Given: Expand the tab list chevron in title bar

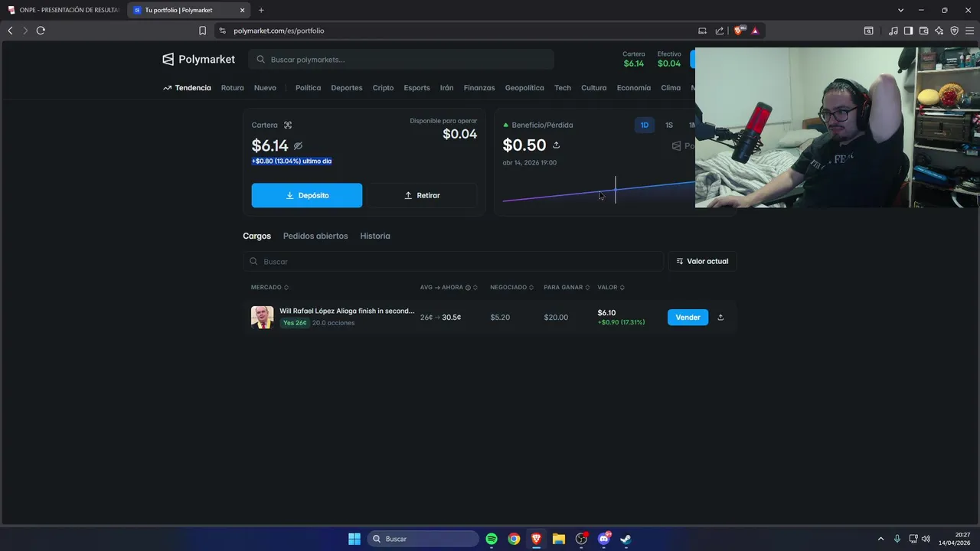Looking at the screenshot, I should (900, 10).
